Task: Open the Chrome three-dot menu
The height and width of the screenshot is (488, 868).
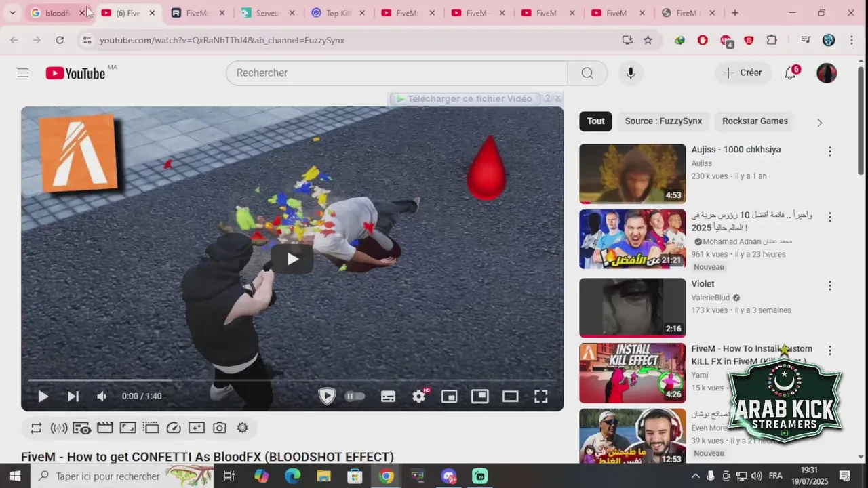Action: coord(852,40)
